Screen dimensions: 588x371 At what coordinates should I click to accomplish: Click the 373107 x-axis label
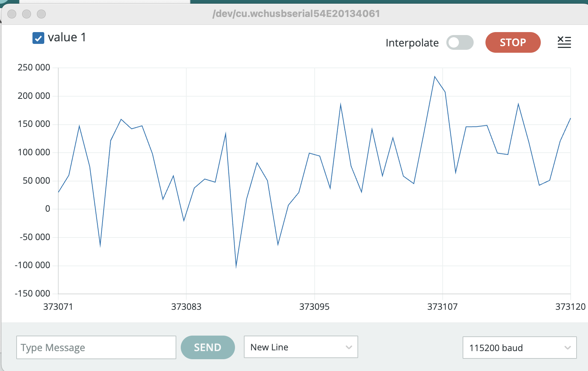pos(442,307)
